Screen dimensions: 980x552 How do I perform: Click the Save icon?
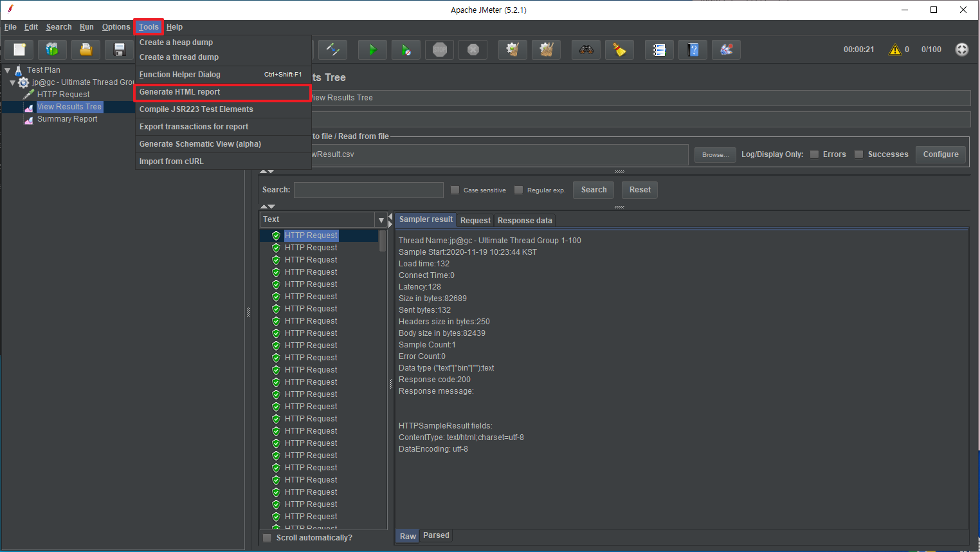119,50
